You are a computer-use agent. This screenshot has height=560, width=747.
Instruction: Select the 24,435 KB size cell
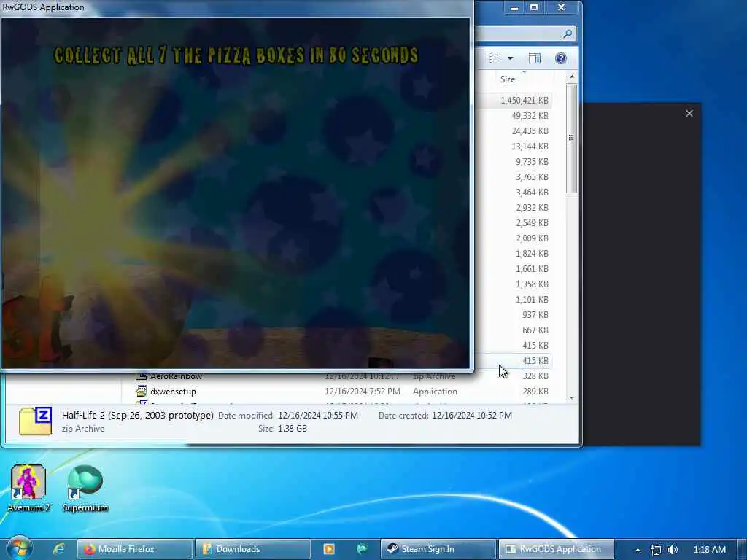(x=530, y=131)
